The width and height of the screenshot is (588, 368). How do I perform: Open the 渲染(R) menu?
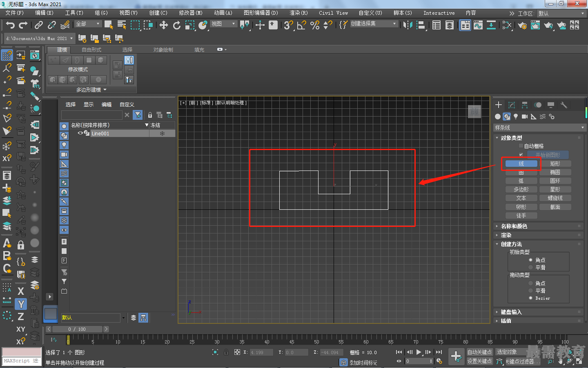(298, 13)
